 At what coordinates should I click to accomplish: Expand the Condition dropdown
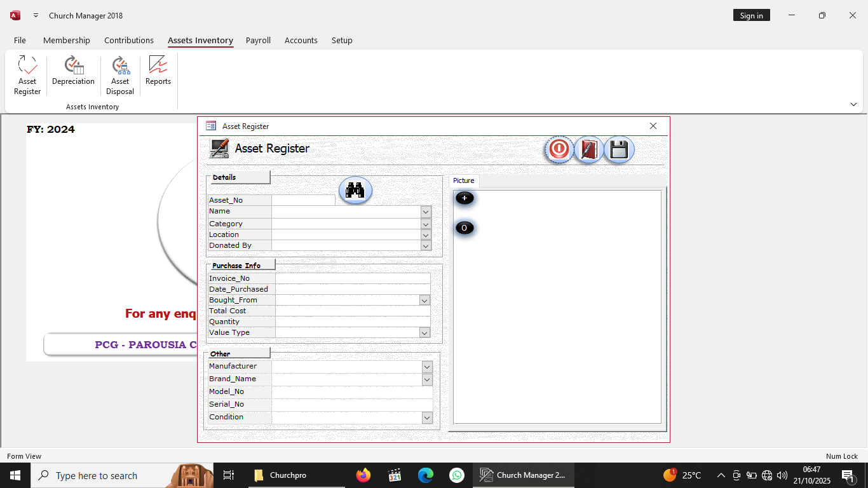427,417
